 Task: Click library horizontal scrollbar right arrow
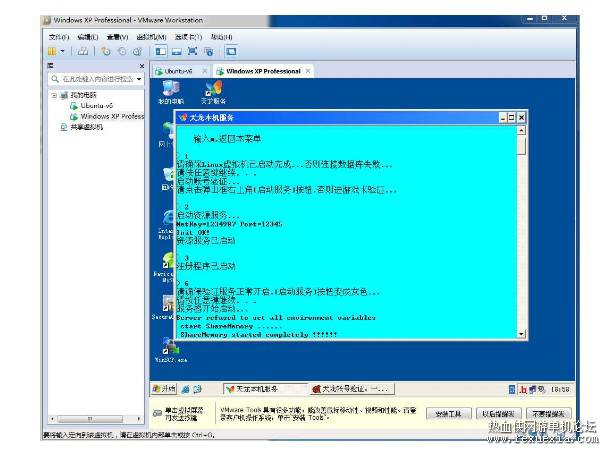pyautogui.click(x=139, y=419)
